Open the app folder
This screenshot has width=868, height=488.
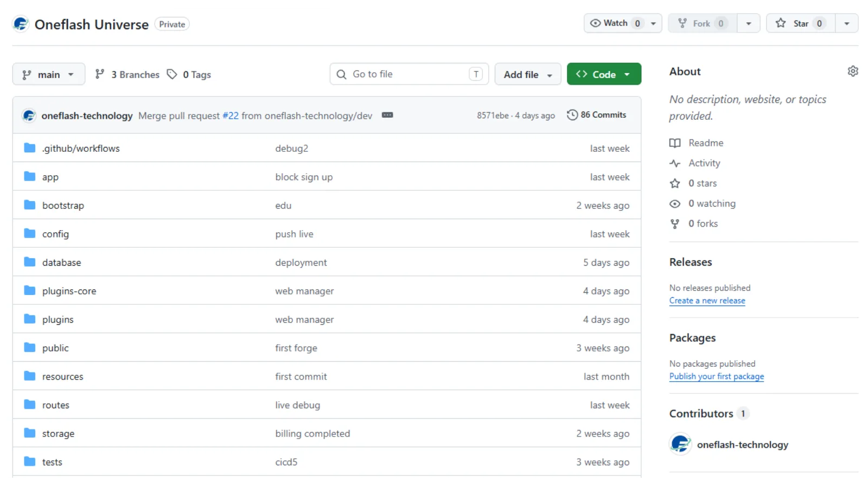[50, 177]
